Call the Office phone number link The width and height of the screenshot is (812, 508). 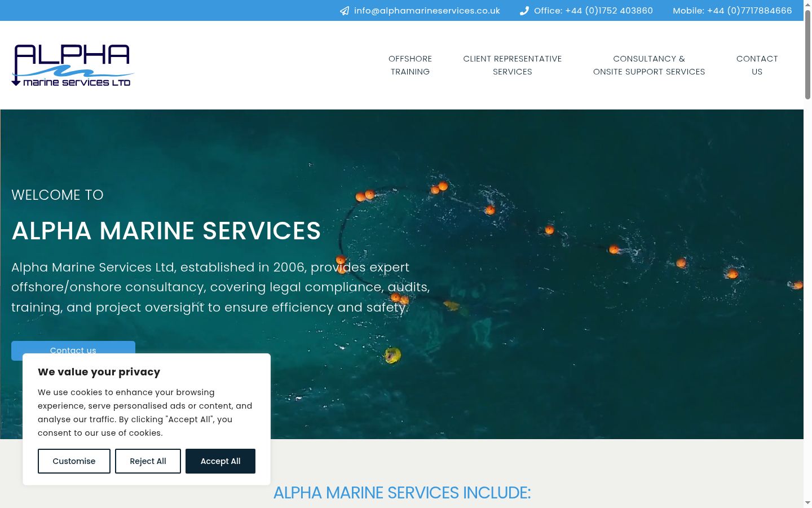click(x=593, y=11)
